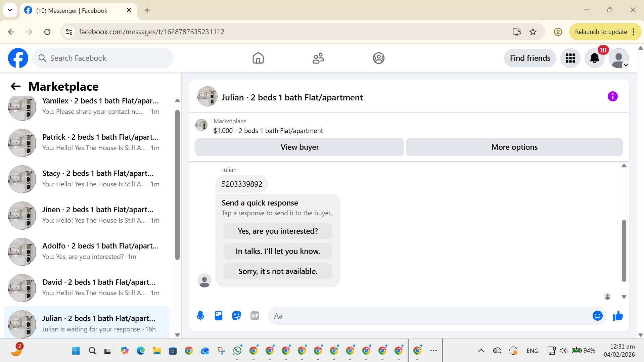
Task: Show hidden system tray icons
Action: 481,351
